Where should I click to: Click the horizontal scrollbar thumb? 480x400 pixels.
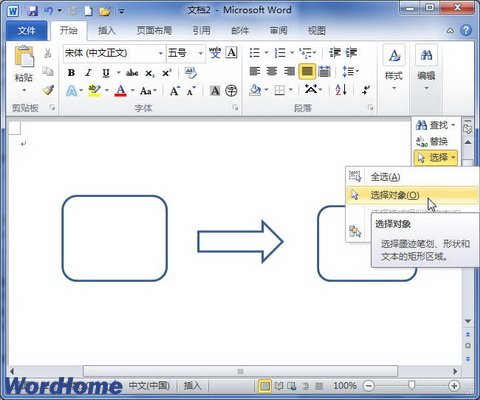(240, 371)
